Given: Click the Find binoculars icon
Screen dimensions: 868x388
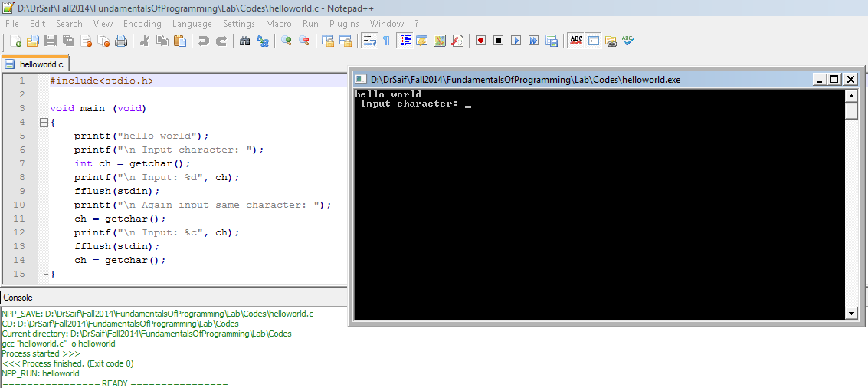Looking at the screenshot, I should point(244,41).
